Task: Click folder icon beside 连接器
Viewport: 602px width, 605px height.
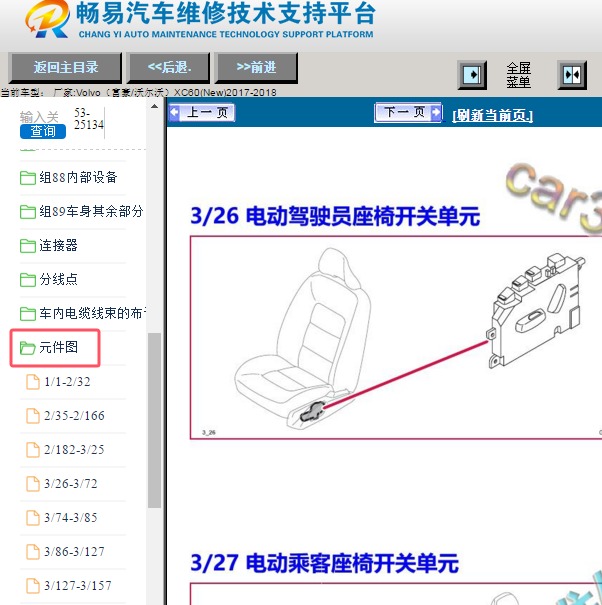Action: coord(28,246)
